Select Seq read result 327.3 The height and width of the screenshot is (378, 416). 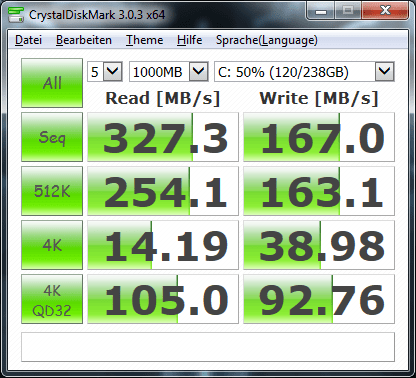point(163,137)
